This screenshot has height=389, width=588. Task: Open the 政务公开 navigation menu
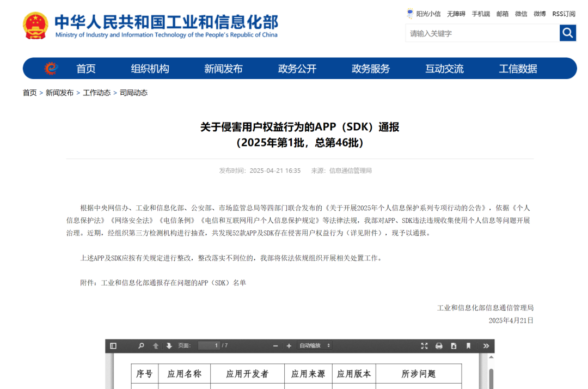[x=297, y=69]
